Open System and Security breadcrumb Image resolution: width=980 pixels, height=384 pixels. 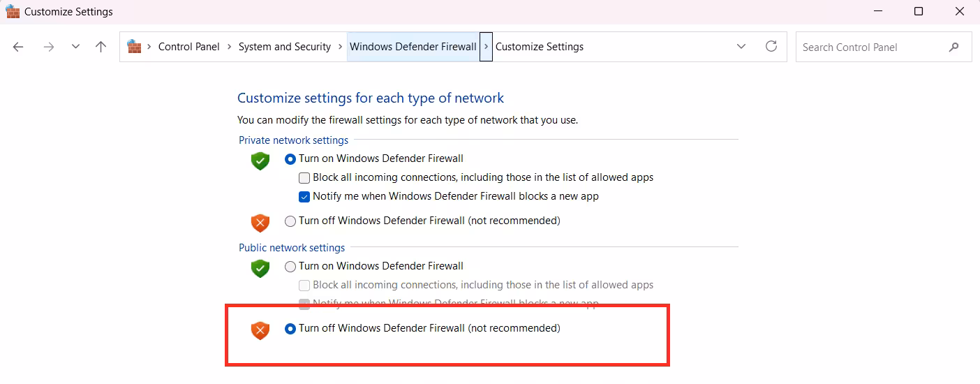[285, 47]
